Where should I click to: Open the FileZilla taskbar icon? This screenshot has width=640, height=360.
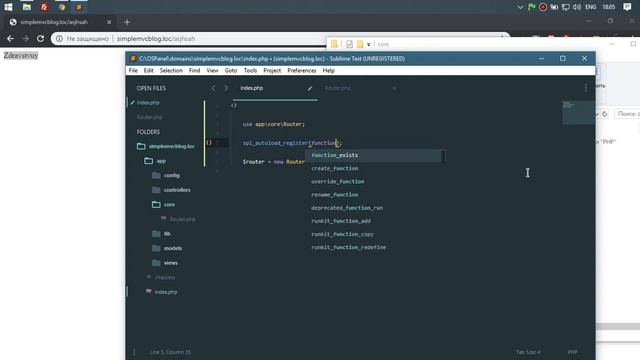click(44, 7)
